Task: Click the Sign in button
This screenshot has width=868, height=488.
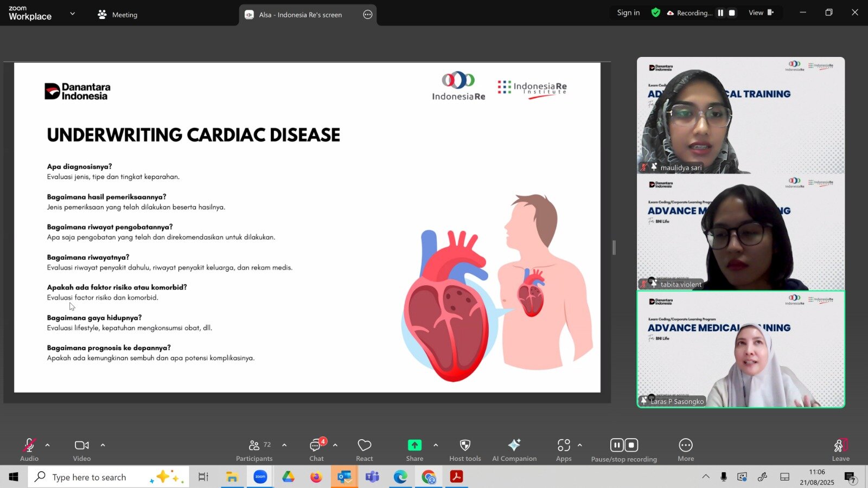Action: pos(628,13)
